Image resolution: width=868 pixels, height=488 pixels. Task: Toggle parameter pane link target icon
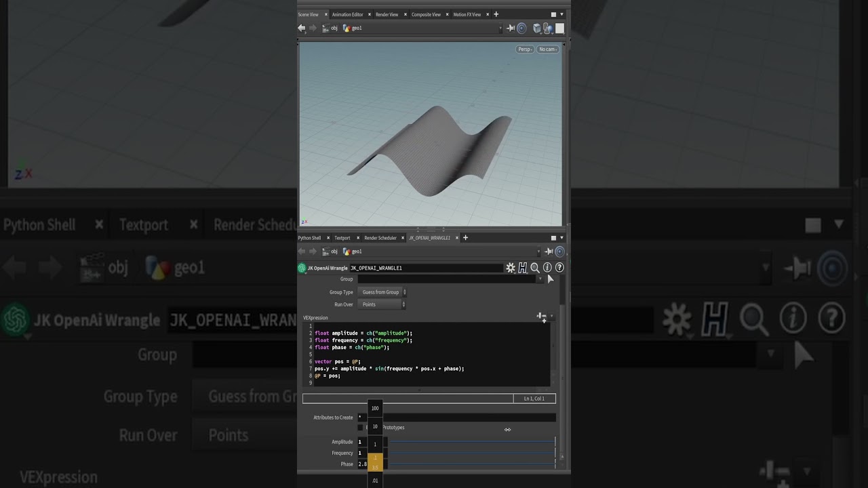pyautogui.click(x=559, y=251)
